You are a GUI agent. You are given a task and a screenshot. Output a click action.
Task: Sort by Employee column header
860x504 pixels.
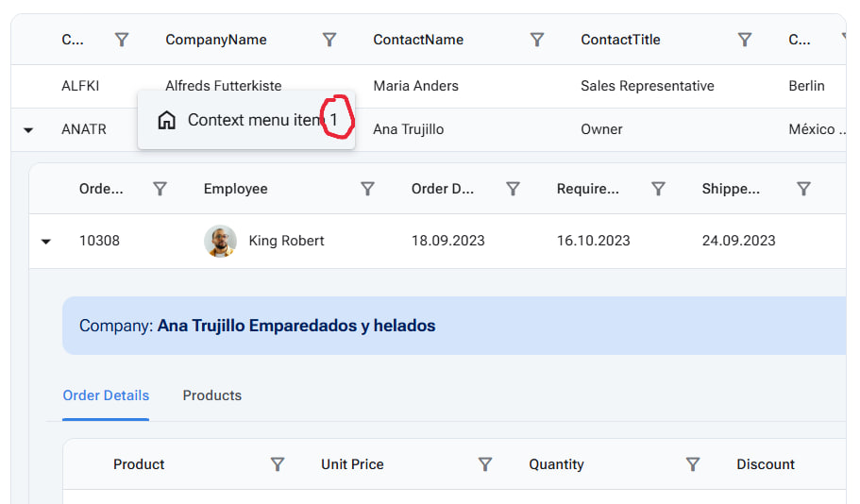(236, 189)
